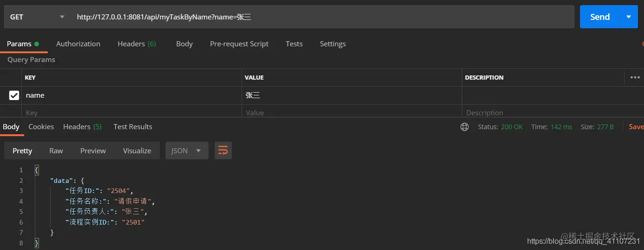Open the Authorization tab
644x250 pixels.
pyautogui.click(x=78, y=44)
